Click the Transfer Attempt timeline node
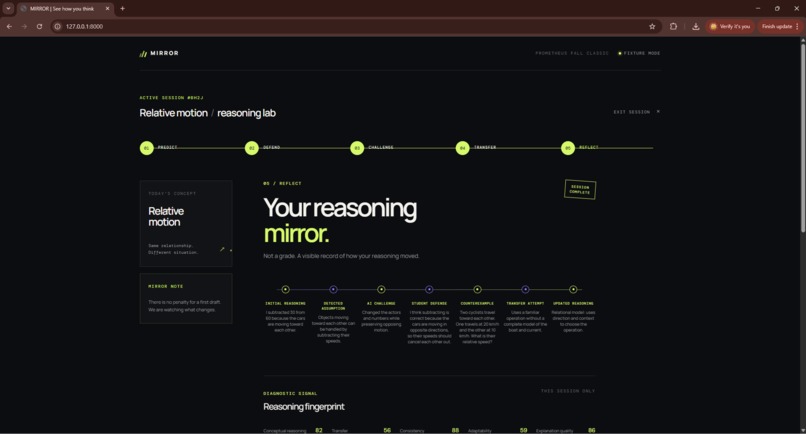 525,290
